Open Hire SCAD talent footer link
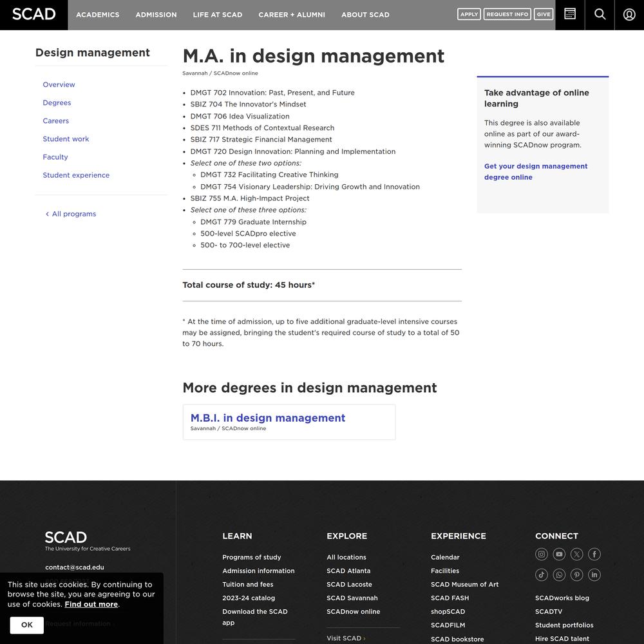The height and width of the screenshot is (644, 644). pyautogui.click(x=562, y=639)
